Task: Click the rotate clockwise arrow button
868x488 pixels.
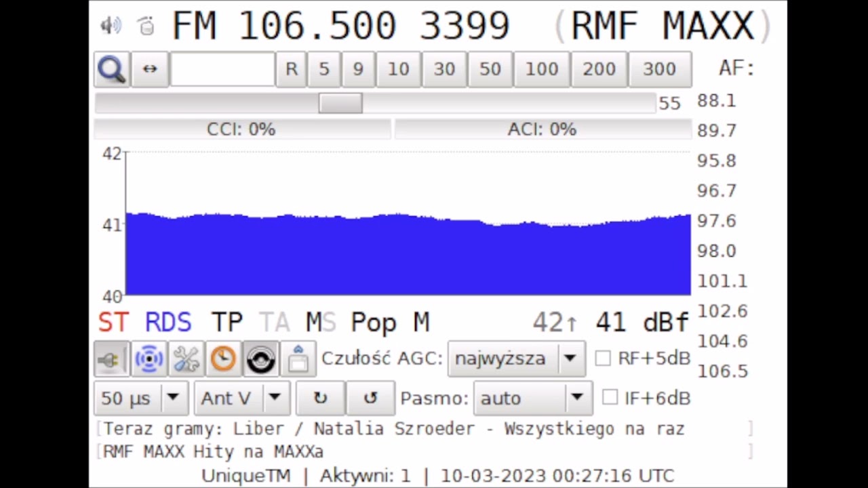Action: pyautogui.click(x=321, y=398)
